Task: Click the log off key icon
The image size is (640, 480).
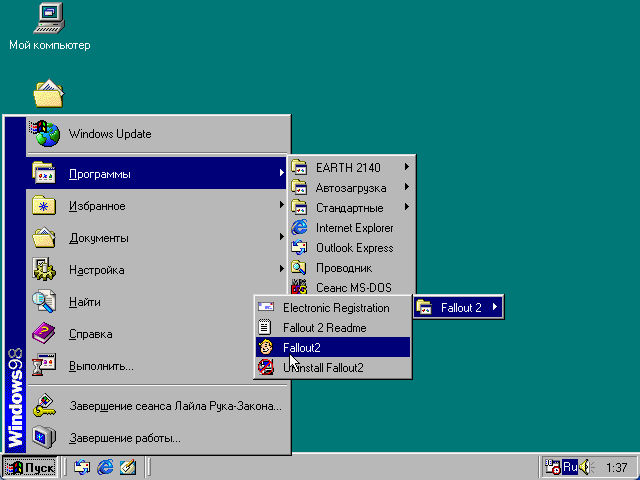Action: (44, 406)
